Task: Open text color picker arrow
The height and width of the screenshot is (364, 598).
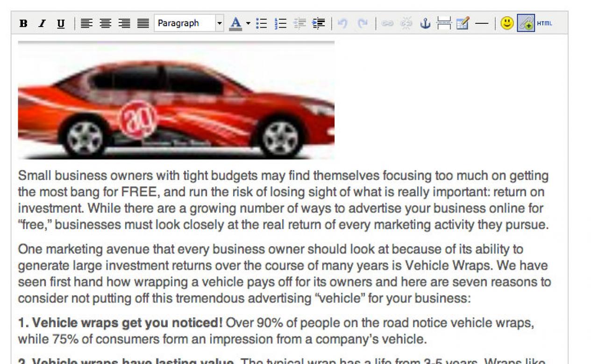Action: coord(248,23)
